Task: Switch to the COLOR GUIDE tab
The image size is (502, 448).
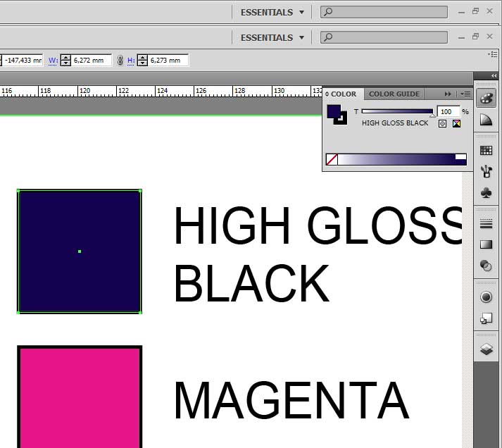Action: [394, 94]
